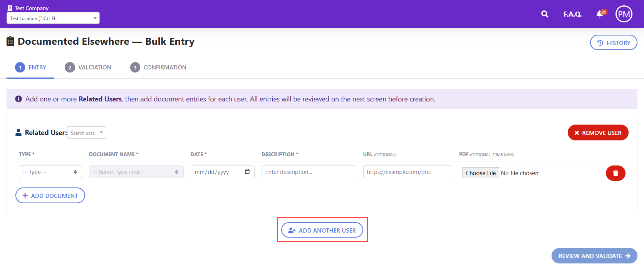Screen dimensions: 644x270
Task: Switch to the Entry step tab
Action: [30, 67]
